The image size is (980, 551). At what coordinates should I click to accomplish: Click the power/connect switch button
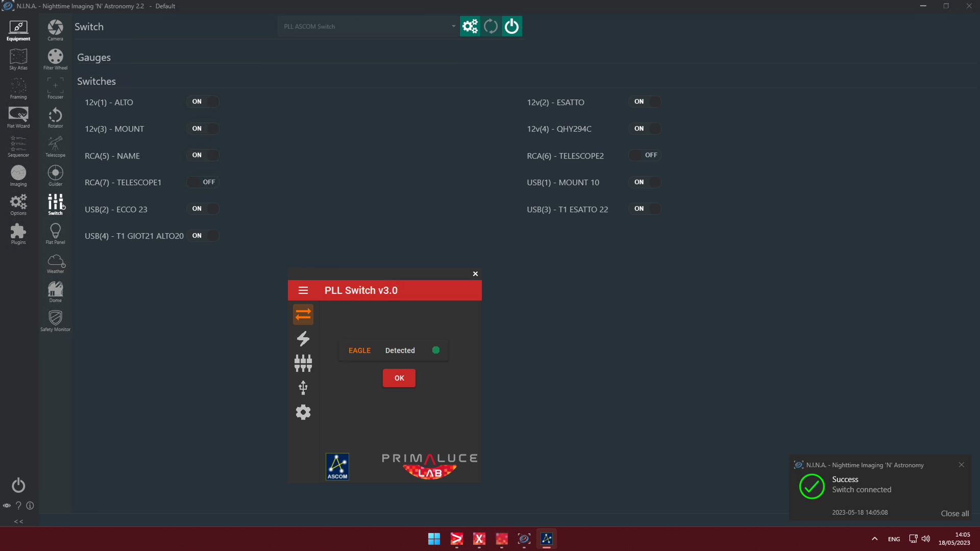(x=511, y=26)
